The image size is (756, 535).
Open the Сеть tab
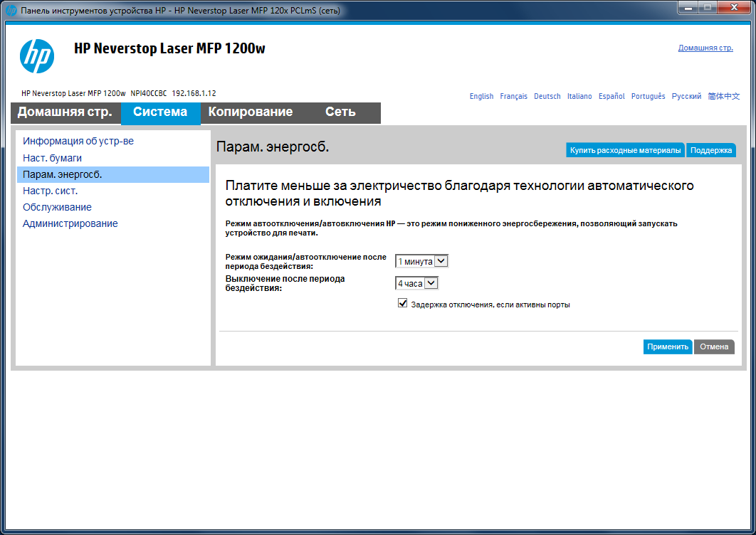340,112
